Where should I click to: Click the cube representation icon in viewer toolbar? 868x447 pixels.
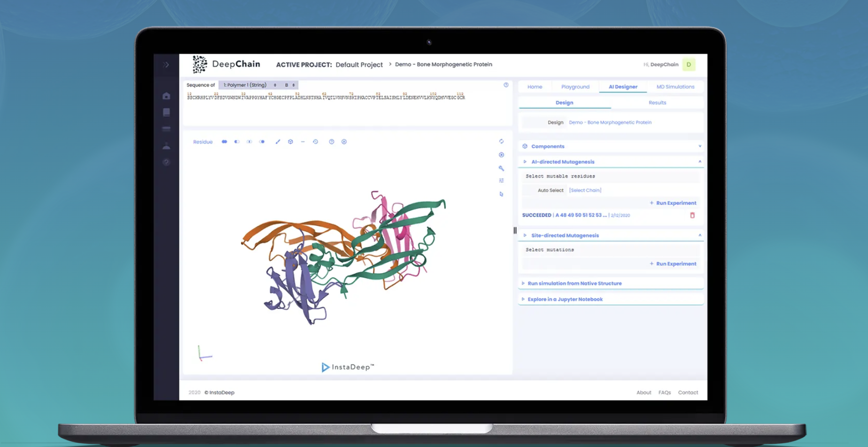click(290, 141)
